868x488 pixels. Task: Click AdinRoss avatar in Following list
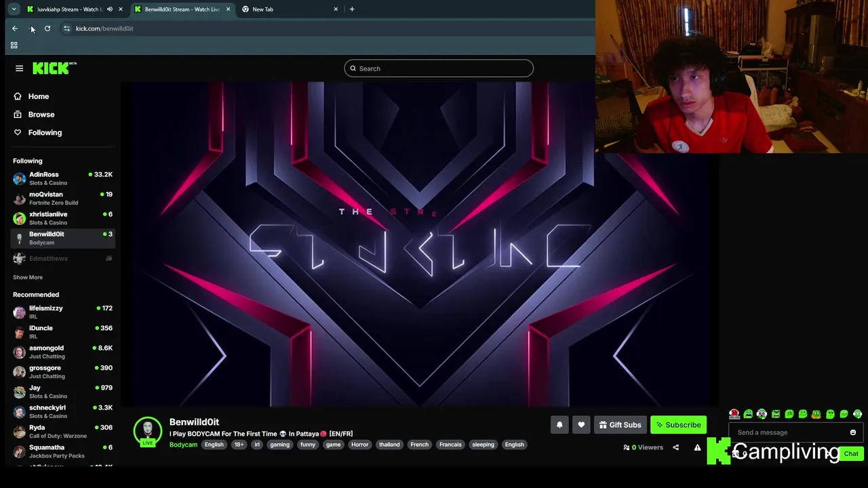click(x=19, y=178)
